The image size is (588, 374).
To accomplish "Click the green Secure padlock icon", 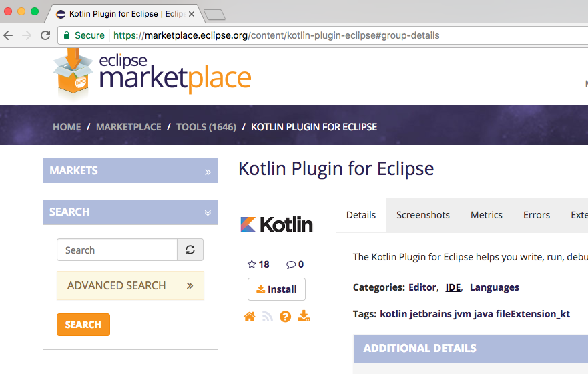I will click(67, 35).
